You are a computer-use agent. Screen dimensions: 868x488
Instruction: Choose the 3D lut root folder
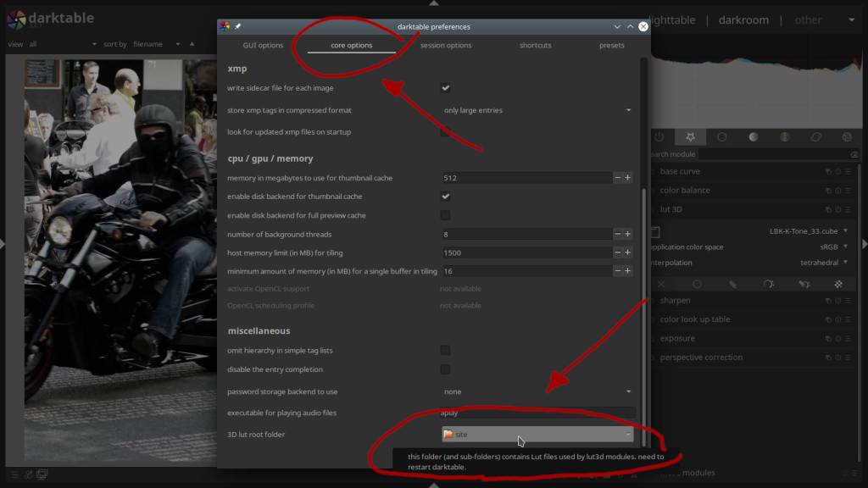[537, 435]
